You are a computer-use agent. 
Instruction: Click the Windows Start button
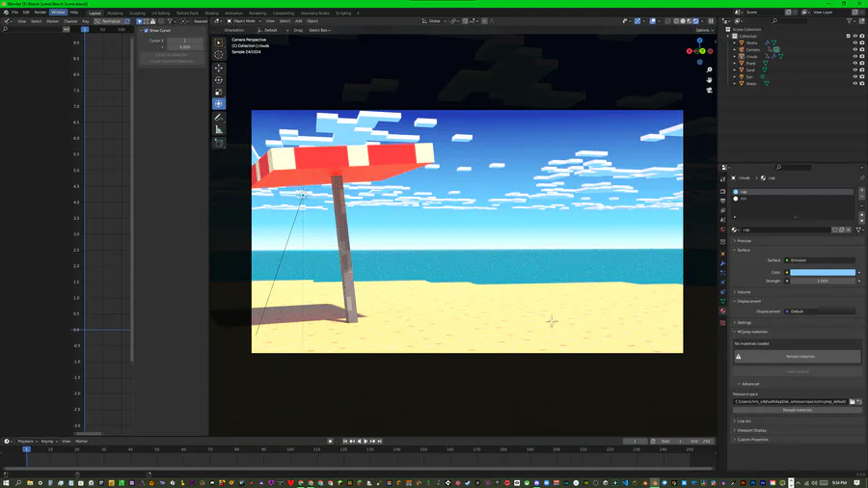[6, 483]
